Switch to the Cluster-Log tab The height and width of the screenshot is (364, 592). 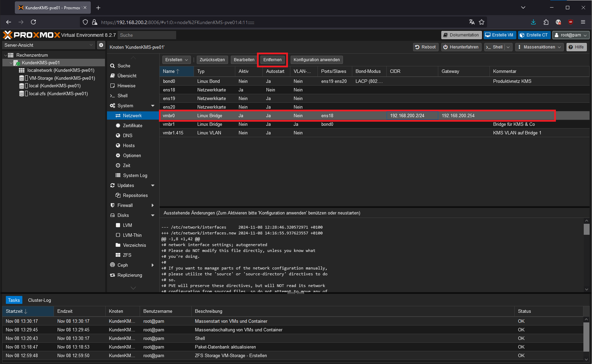point(40,300)
